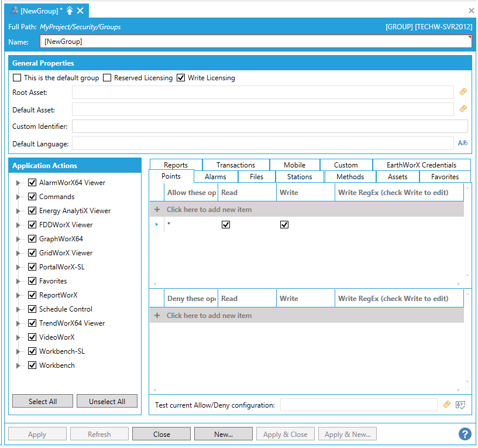Screen dimensions: 478x448
Task: Open the Root Asset browse tag icon
Action: point(463,92)
